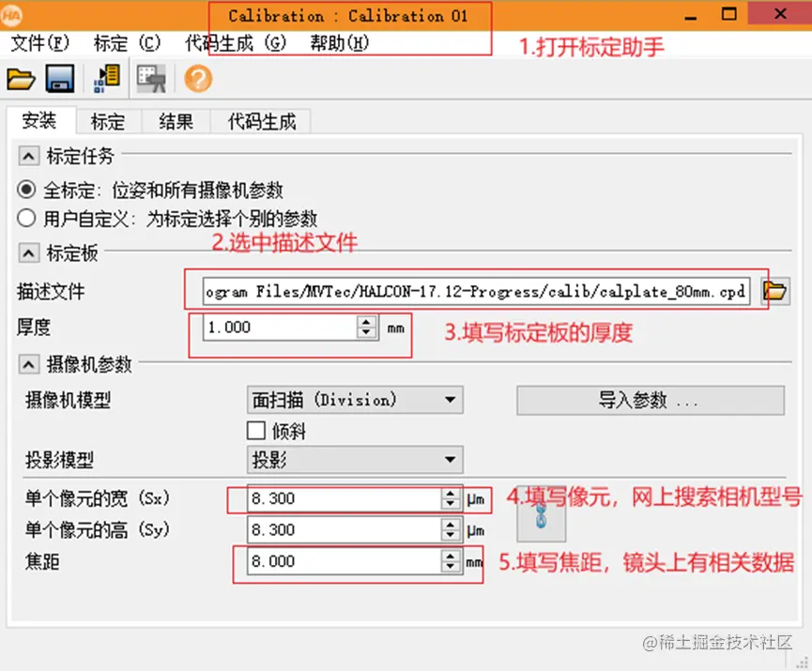Collapse the 标定板 section
The width and height of the screenshot is (812, 671).
(28, 253)
